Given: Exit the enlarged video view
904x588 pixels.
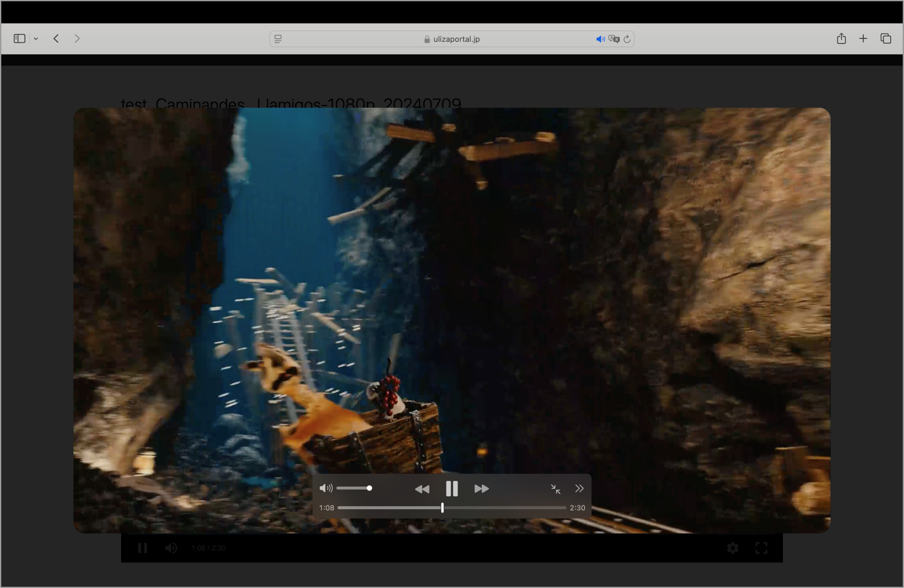Looking at the screenshot, I should 556,489.
